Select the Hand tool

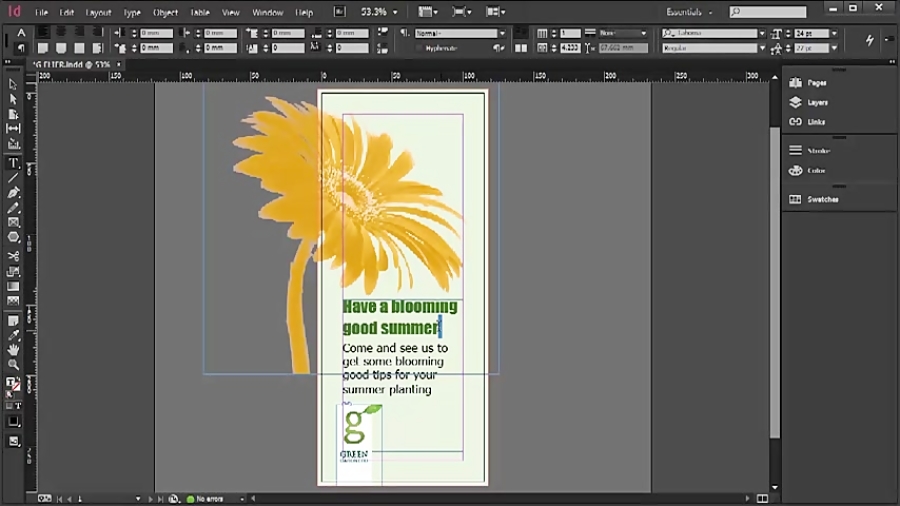tap(13, 350)
